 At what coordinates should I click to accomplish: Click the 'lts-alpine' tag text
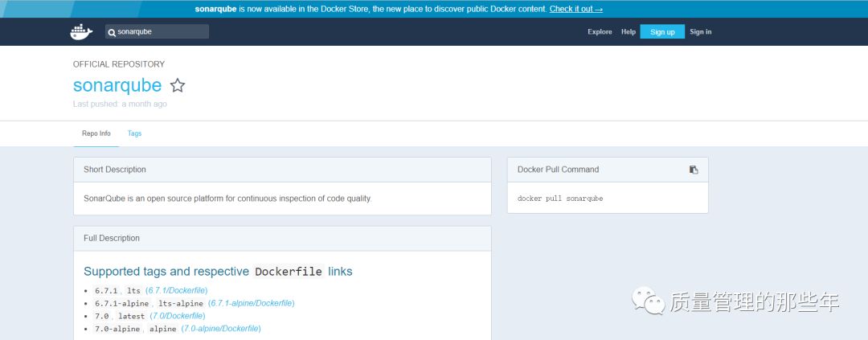(x=180, y=304)
